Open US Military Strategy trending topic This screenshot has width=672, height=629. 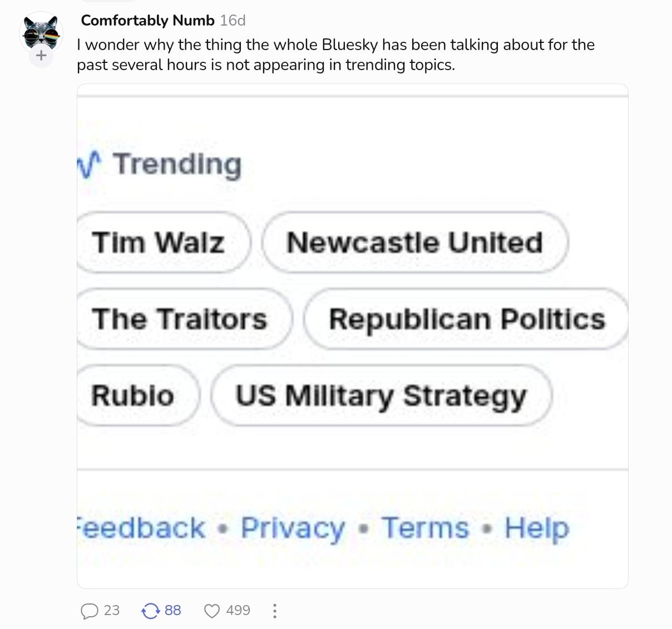pos(381,396)
